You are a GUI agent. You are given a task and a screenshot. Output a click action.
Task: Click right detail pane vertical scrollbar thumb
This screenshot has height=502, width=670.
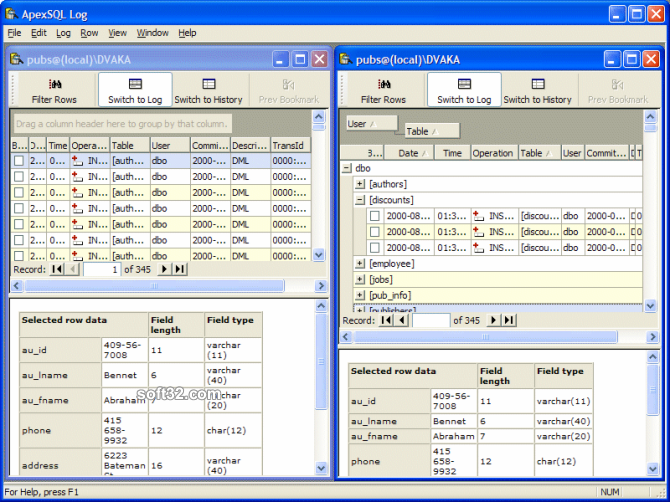(652, 390)
